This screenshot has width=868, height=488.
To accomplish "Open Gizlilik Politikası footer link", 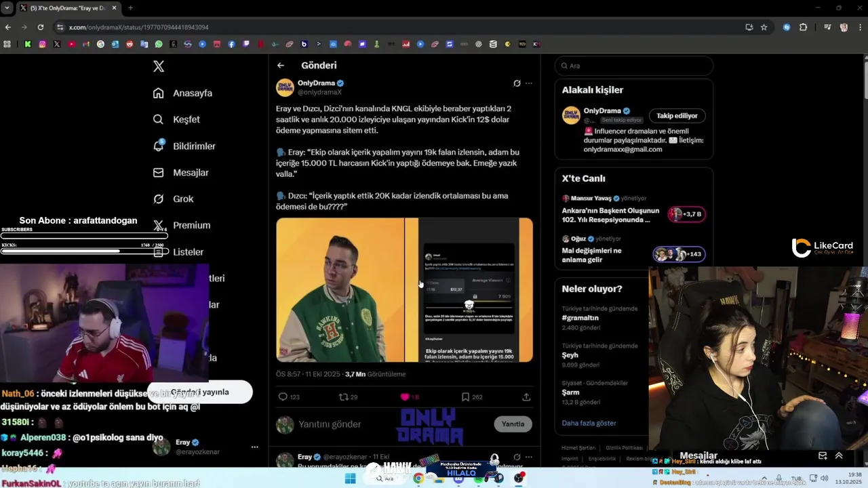I will click(x=624, y=448).
